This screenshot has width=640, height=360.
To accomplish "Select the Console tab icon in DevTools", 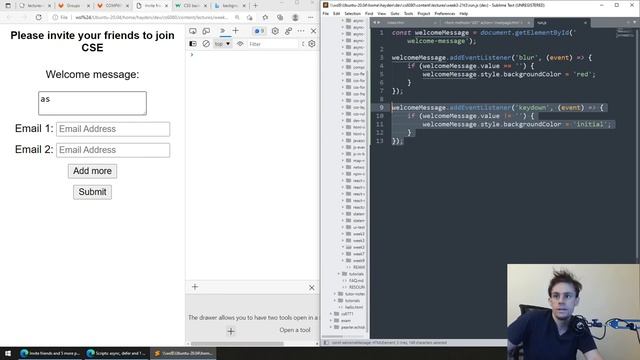I will tap(222, 31).
